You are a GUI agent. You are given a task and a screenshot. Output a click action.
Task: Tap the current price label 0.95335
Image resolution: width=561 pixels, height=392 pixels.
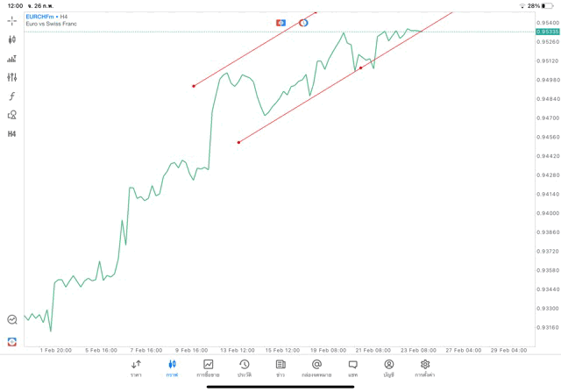coord(546,32)
